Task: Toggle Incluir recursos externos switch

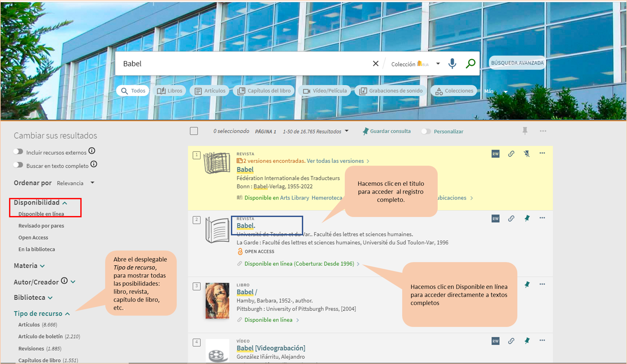Action: coord(19,152)
